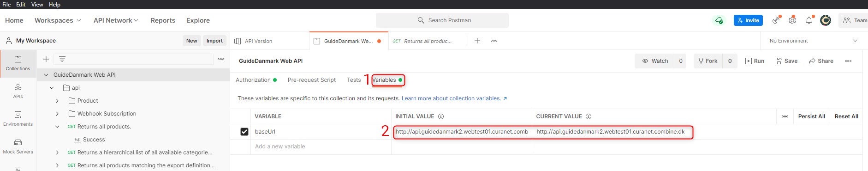868x171 pixels.
Task: Click the user avatar icon
Action: pyautogui.click(x=826, y=20)
